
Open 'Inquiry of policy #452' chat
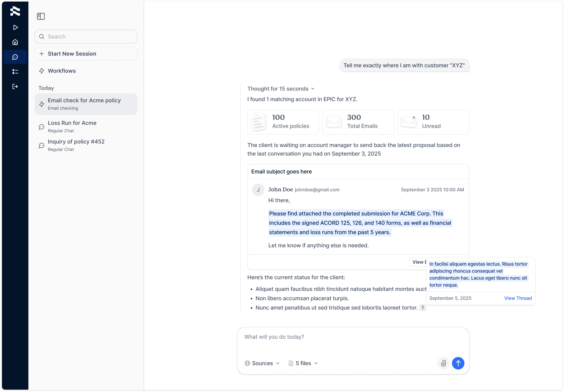tap(76, 145)
